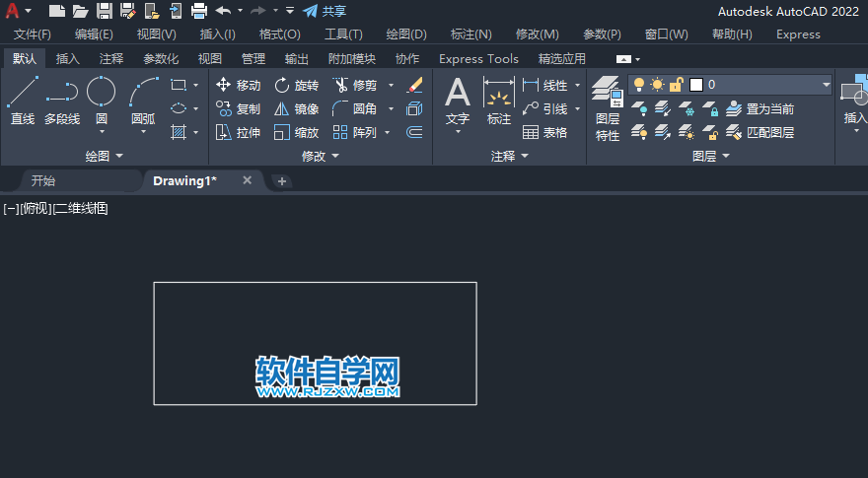Viewport: 868px width, 478px height.
Task: Select the Ellipse draw tool icon
Action: point(179,108)
